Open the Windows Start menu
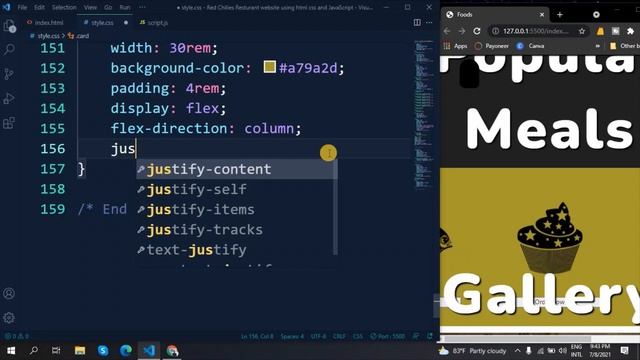This screenshot has height=360, width=640. [11, 351]
